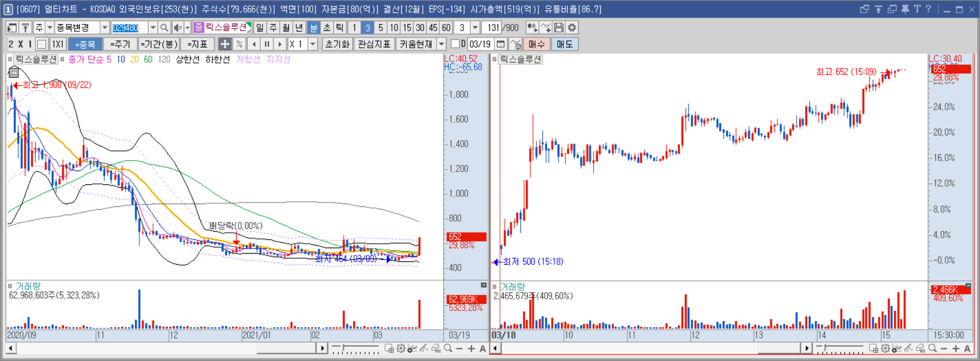Click the line-with-plus icon beside save icon
Screen dimensions: 980x361
point(546,28)
